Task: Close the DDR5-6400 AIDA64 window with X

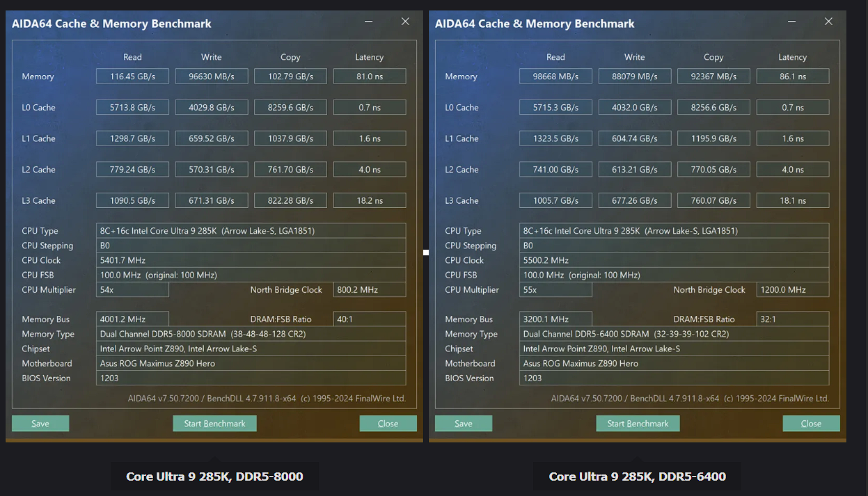Action: pos(828,22)
